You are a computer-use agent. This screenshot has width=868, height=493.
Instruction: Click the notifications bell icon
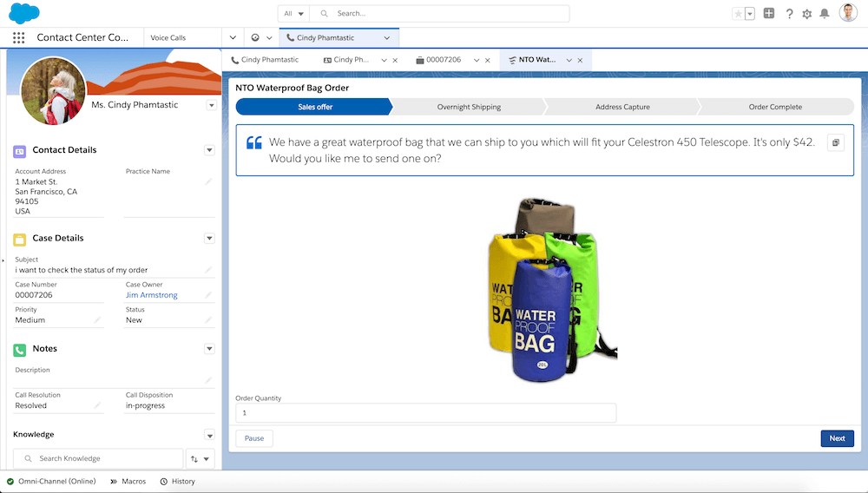pyautogui.click(x=825, y=14)
